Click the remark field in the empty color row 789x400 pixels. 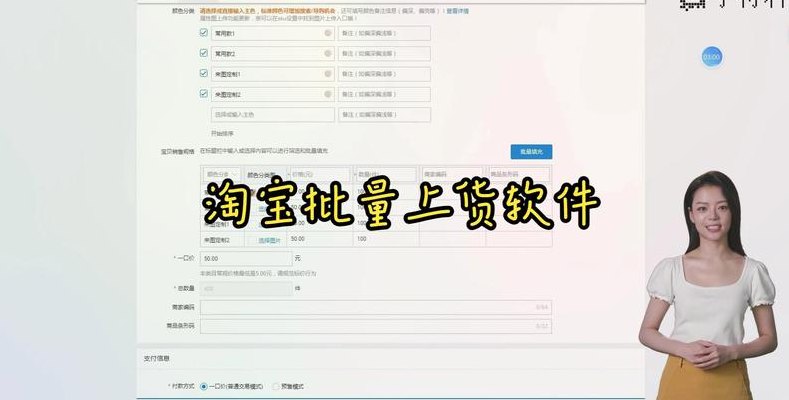coord(384,115)
